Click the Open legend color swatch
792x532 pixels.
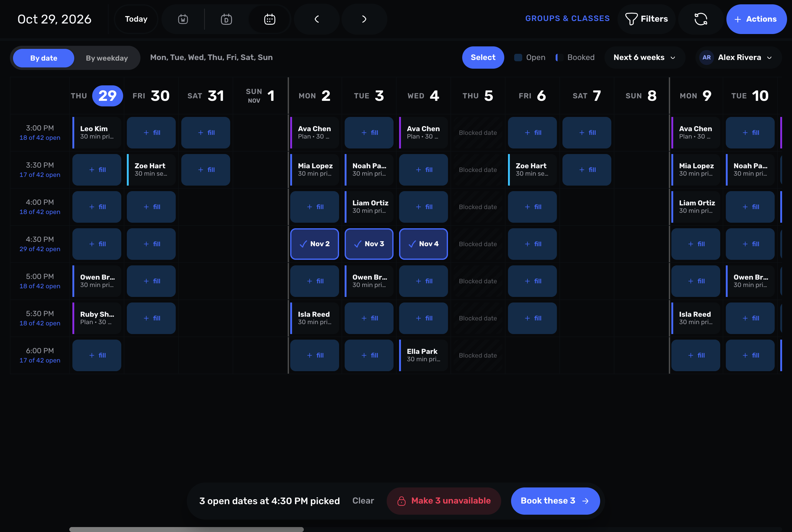[518, 57]
